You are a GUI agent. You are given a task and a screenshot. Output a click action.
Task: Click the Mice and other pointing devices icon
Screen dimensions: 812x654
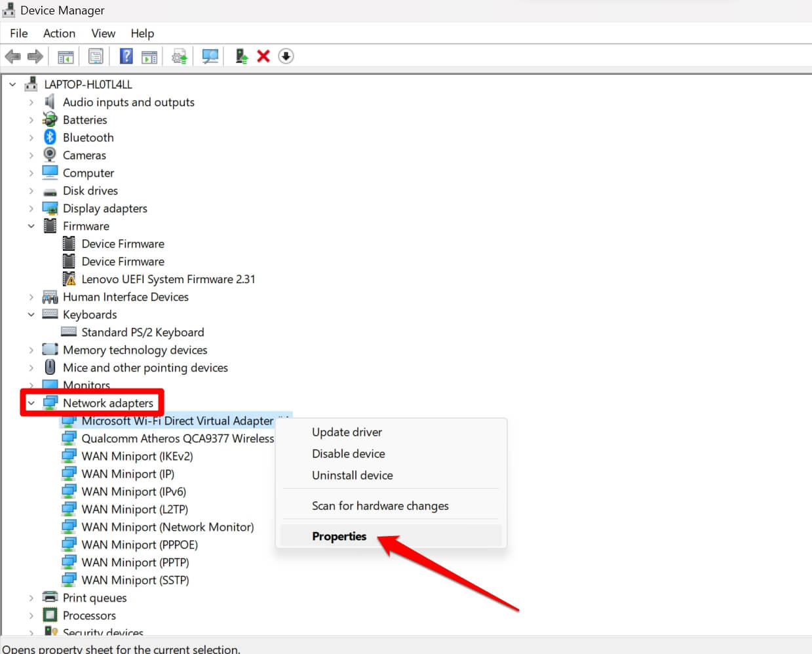coord(50,367)
